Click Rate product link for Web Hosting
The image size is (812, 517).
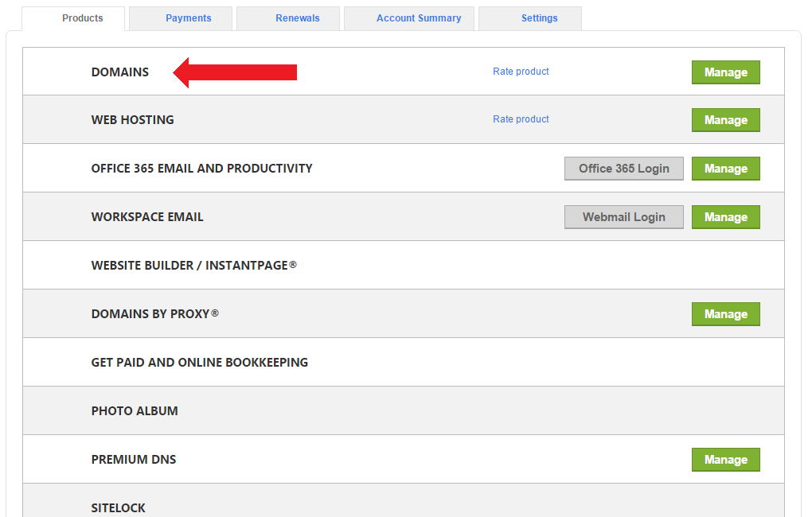[x=521, y=119]
